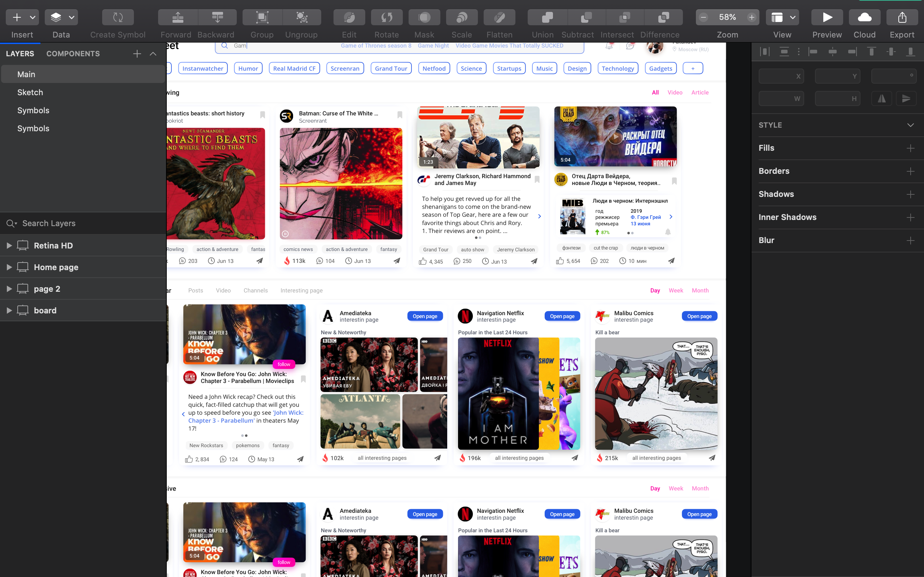
Task: Increase zoom with the plus stepper
Action: (x=751, y=18)
